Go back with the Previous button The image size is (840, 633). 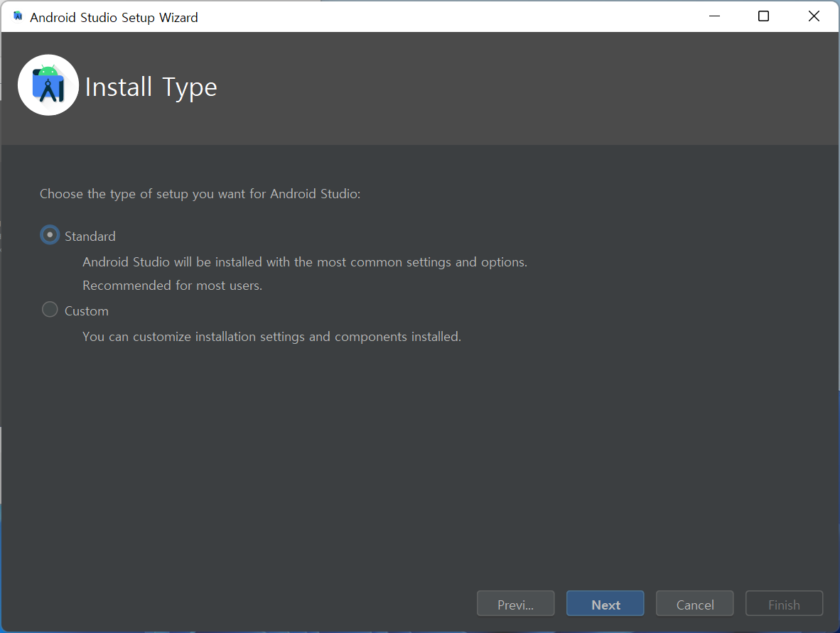(x=515, y=604)
